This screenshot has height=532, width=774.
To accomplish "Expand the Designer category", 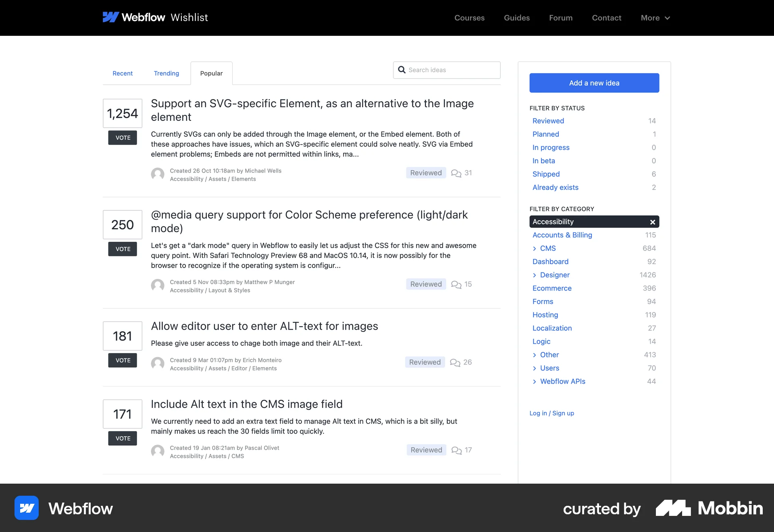I will (x=535, y=275).
